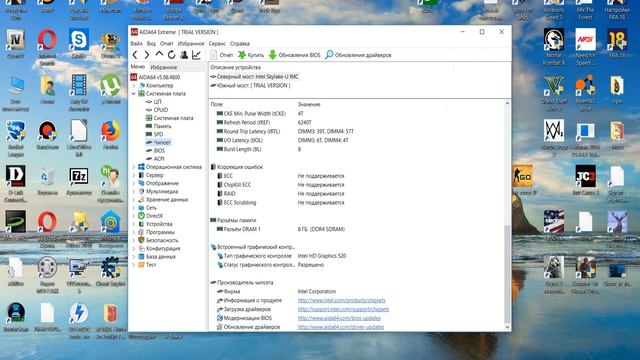640x360 pixels.
Task: Open the graph chart toolbar icon
Action: [x=196, y=55]
